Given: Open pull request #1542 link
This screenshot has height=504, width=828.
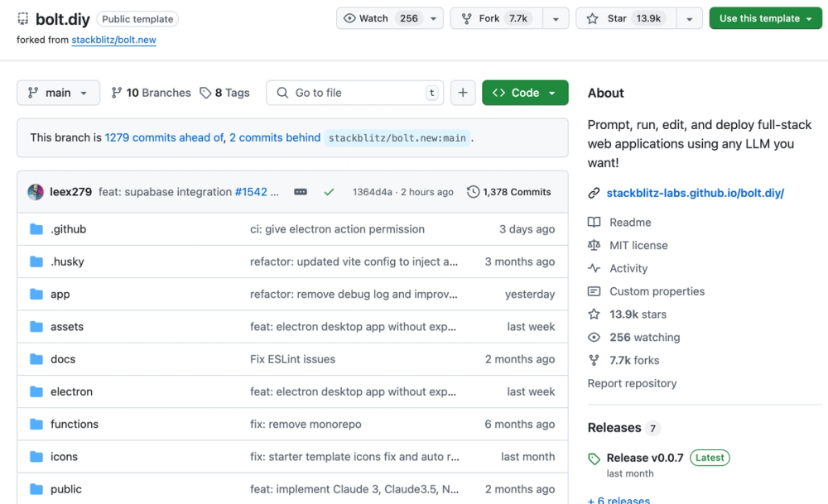Looking at the screenshot, I should (251, 192).
